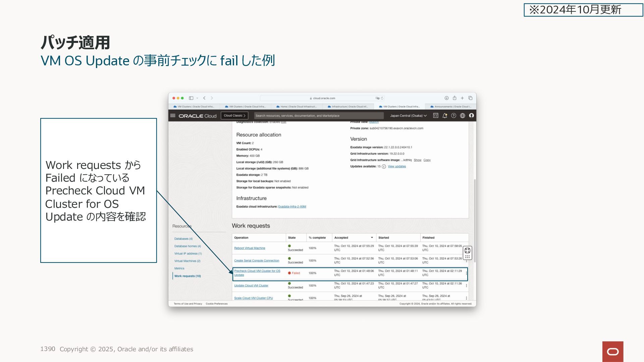The height and width of the screenshot is (362, 644).
Task: Click the search resources and services field
Action: tap(319, 116)
